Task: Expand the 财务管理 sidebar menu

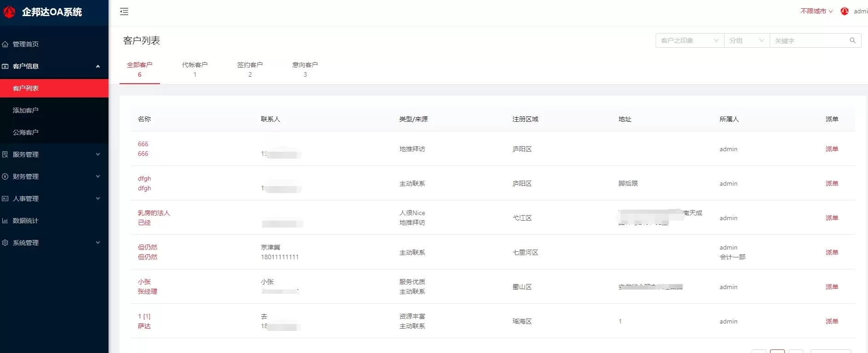Action: 51,176
